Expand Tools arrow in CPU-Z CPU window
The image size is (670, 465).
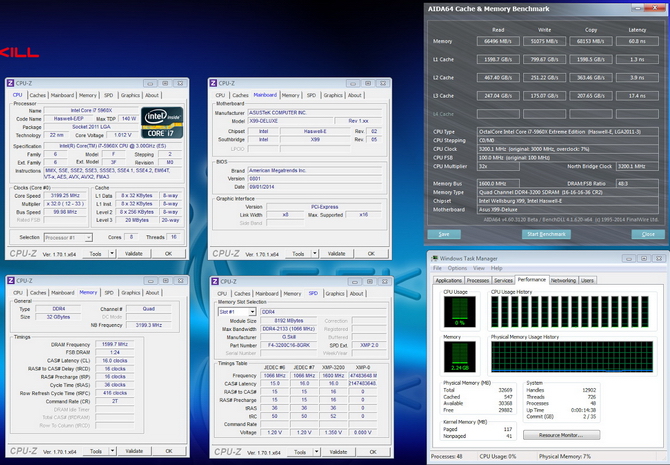coord(112,253)
